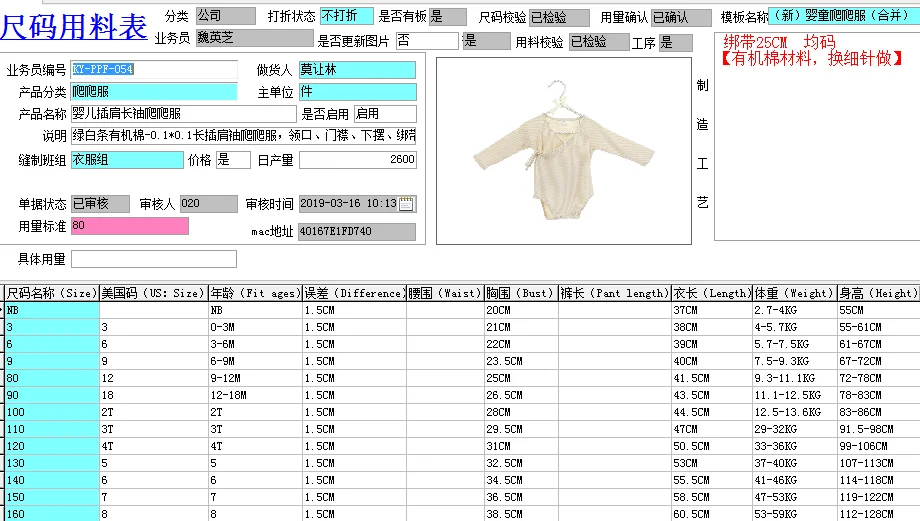Click bust cell 23.5CM
Image resolution: width=920 pixels, height=521 pixels.
pyautogui.click(x=521, y=361)
